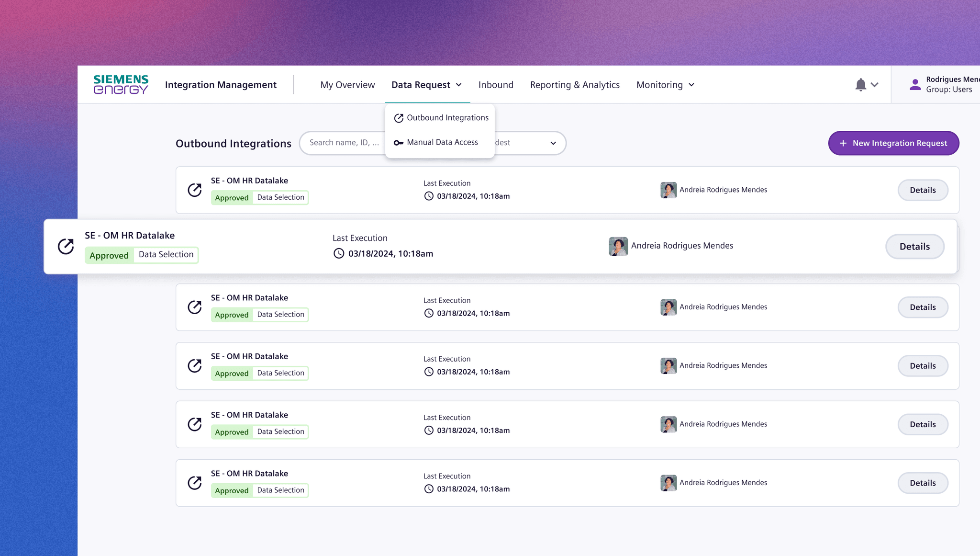Image resolution: width=980 pixels, height=556 pixels.
Task: Expand the Monitoring dropdown chevron
Action: point(691,85)
